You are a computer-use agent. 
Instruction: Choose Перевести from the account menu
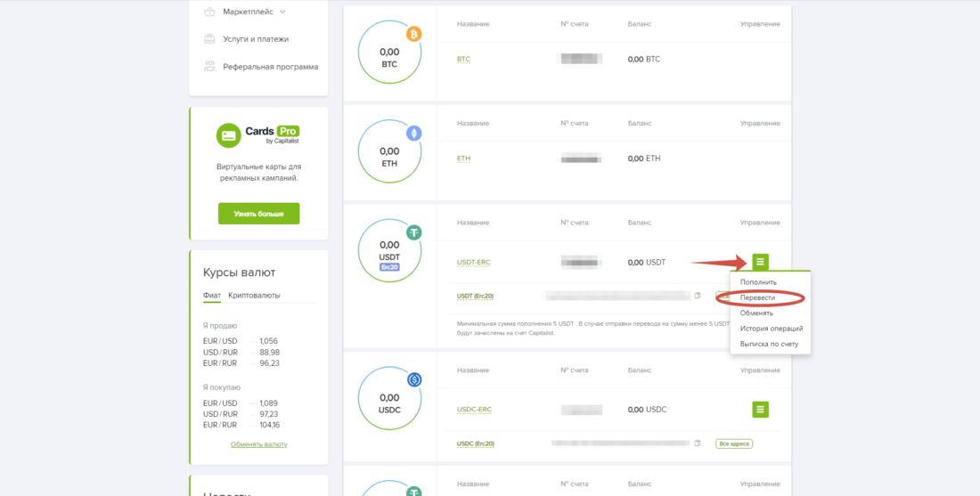[x=757, y=298]
